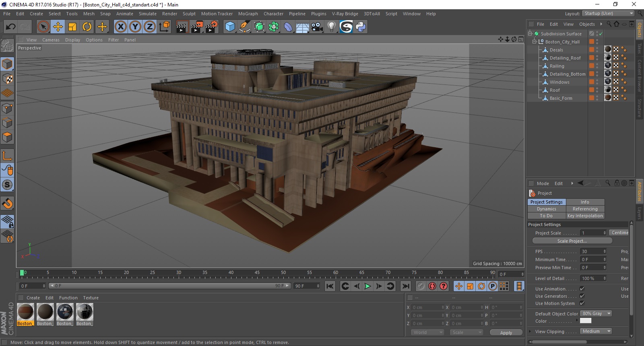Select the Rotate tool in top toolbar

pyautogui.click(x=87, y=27)
